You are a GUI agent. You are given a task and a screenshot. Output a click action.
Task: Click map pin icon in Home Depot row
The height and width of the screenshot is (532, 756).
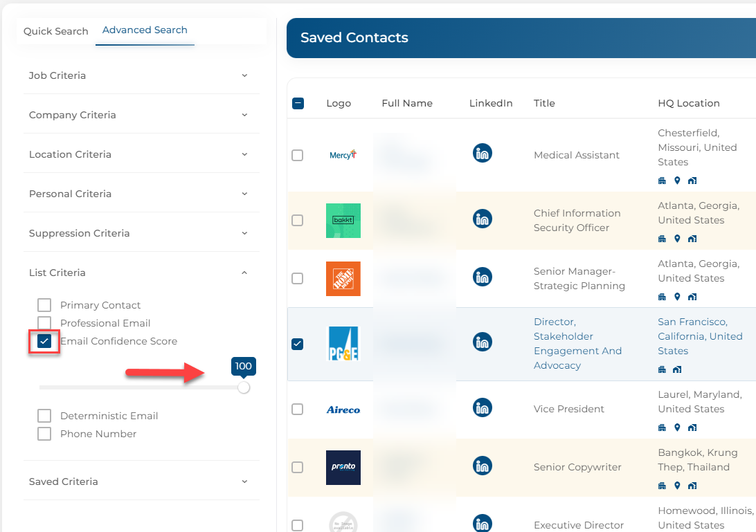click(677, 297)
